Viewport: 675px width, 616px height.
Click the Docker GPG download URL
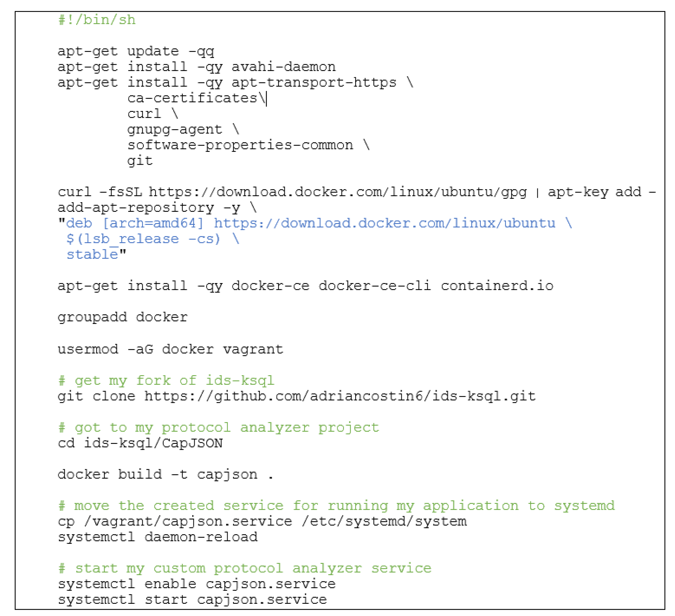[x=337, y=192]
